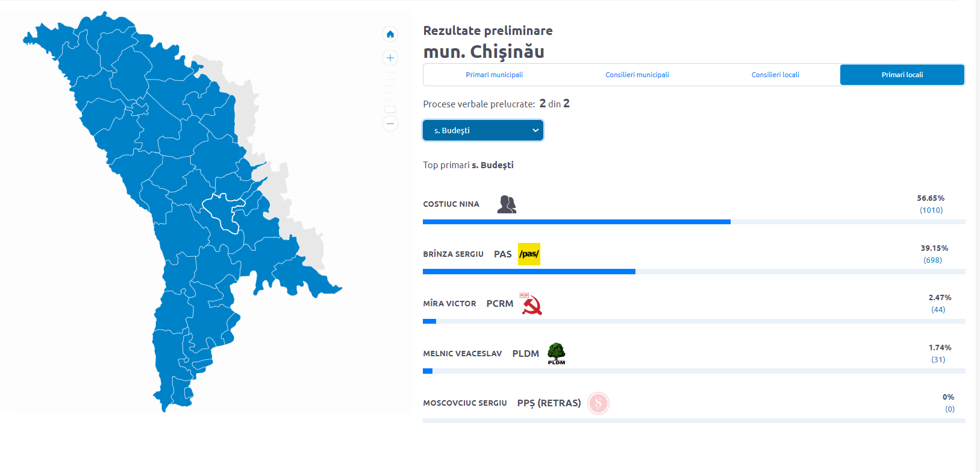Select the Consilieri locali tab
980x472 pixels.
[775, 75]
